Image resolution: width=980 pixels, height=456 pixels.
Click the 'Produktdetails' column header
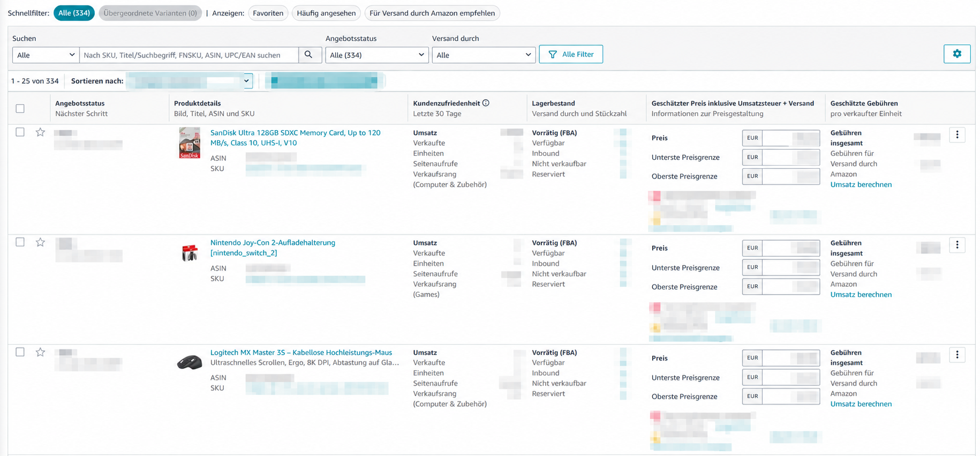click(197, 103)
